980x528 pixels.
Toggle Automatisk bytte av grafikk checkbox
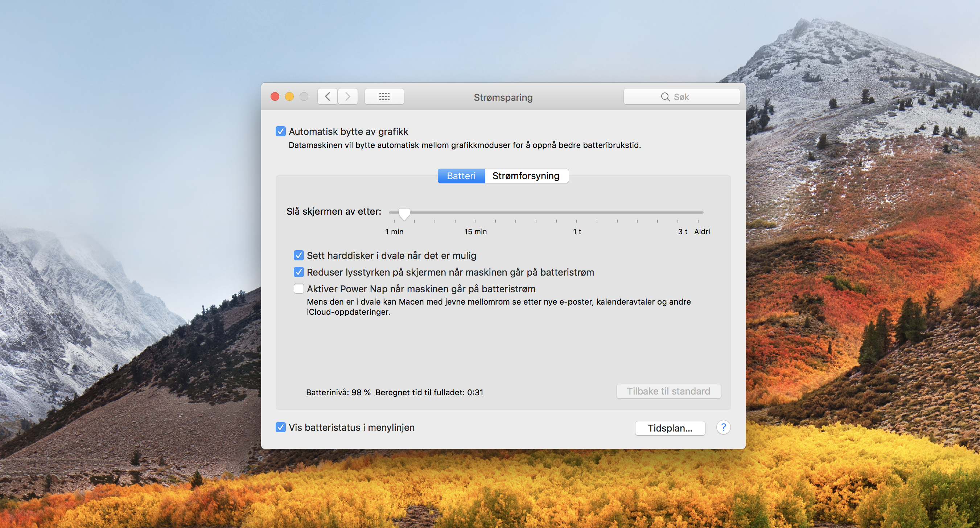coord(280,132)
